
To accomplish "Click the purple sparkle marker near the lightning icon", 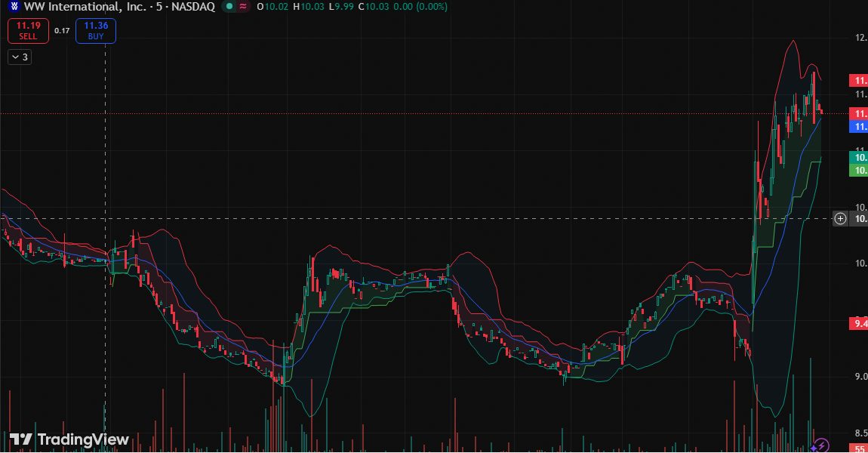I will pos(814,448).
